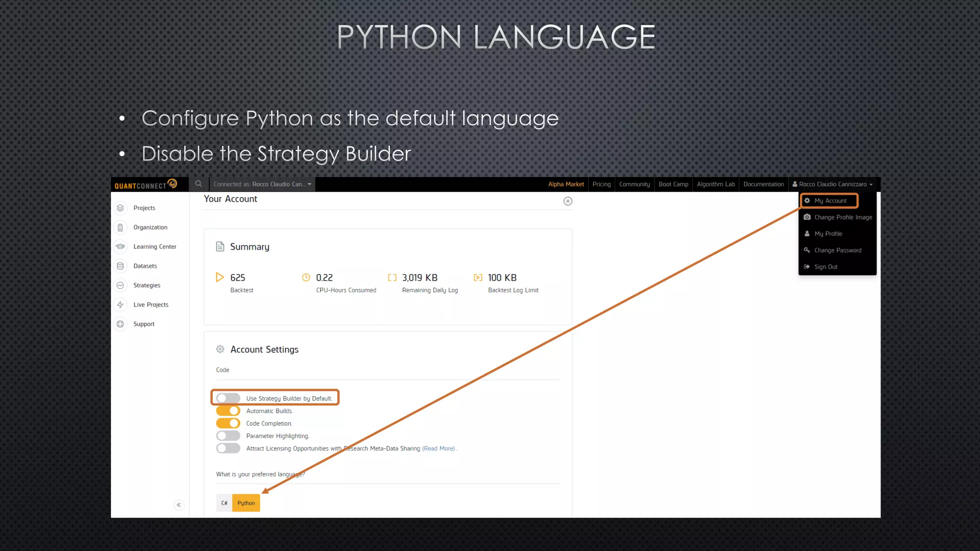The height and width of the screenshot is (551, 980).
Task: Click the Learning Center graduation cap icon
Action: point(120,247)
